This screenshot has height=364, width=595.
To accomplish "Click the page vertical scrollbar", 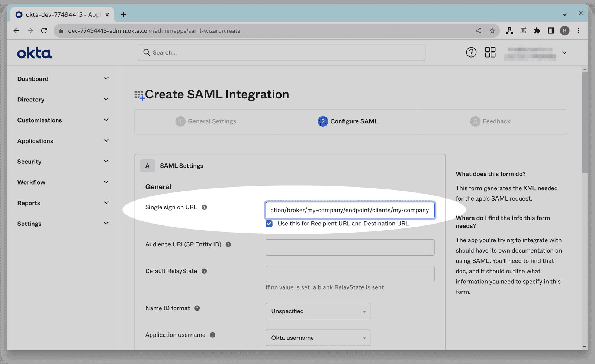I will click(585, 123).
